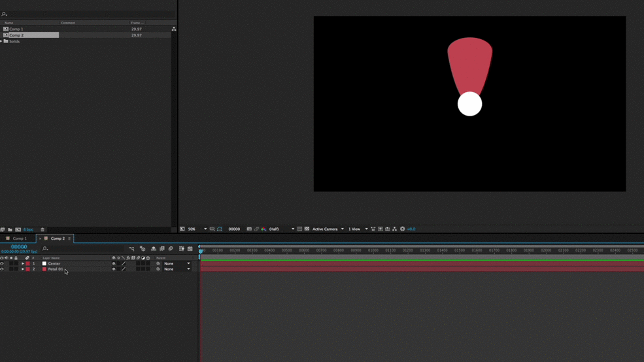
Task: Expand the Solids folder in project panel
Action: point(1,41)
